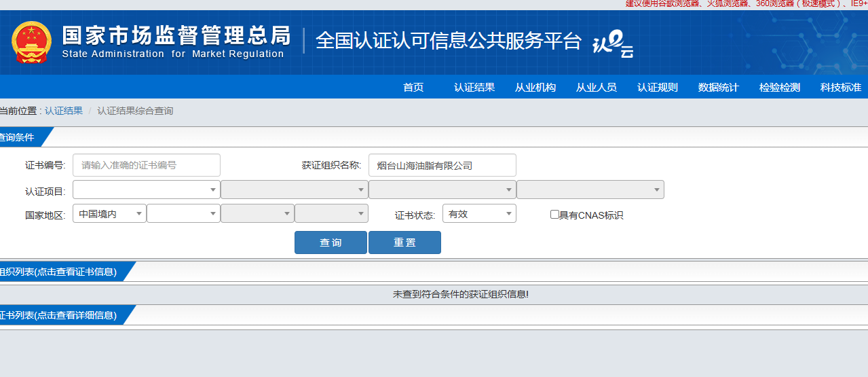868x377 pixels.
Task: Open the 证书状态 有效 dropdown
Action: [x=479, y=213]
